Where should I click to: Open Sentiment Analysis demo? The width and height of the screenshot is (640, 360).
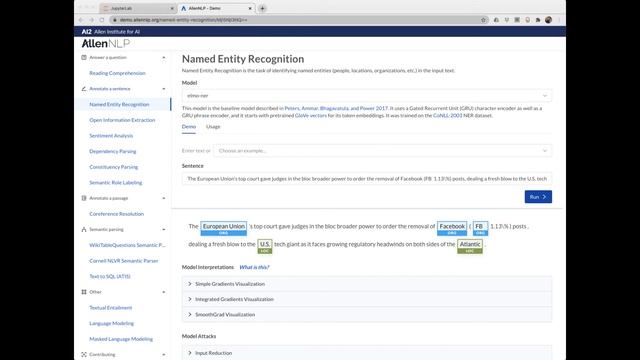(x=111, y=136)
